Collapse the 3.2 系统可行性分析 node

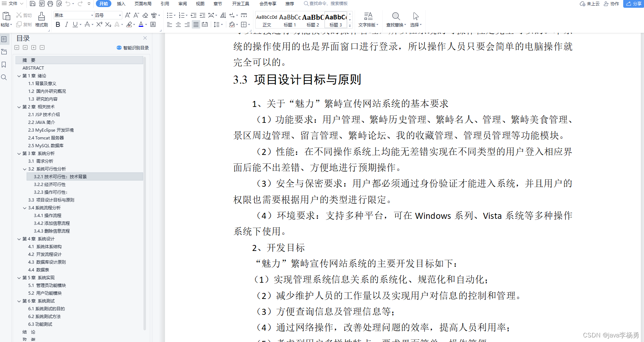point(25,169)
